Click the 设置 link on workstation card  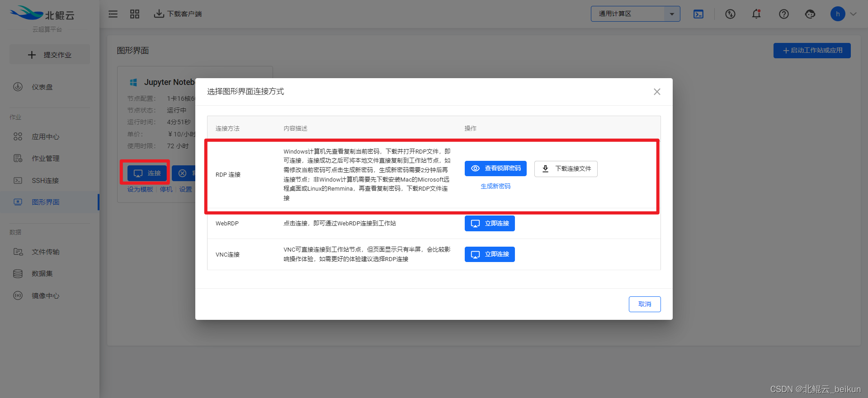[x=185, y=189]
